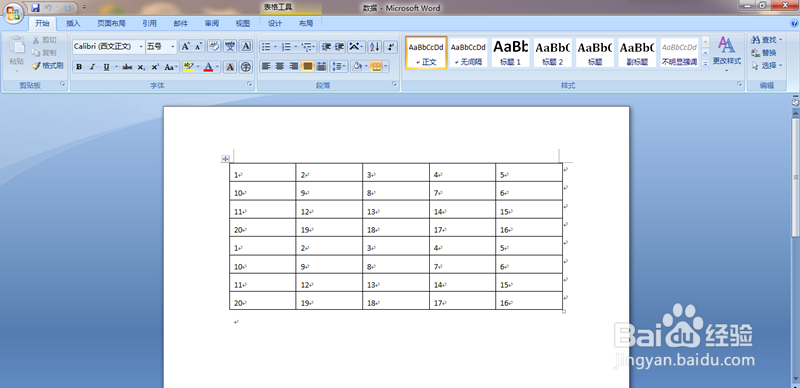Open line spacing options
This screenshot has width=800, height=388.
(x=339, y=66)
